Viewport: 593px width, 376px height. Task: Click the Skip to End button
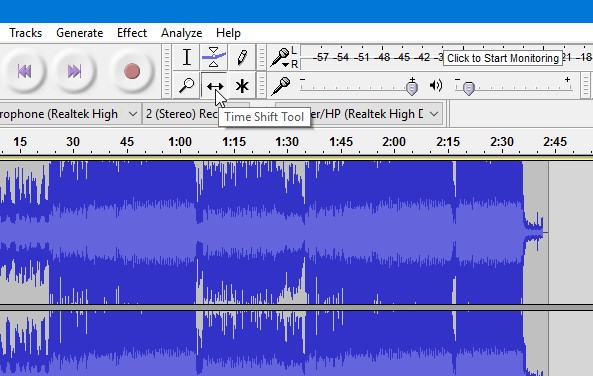pyautogui.click(x=75, y=71)
